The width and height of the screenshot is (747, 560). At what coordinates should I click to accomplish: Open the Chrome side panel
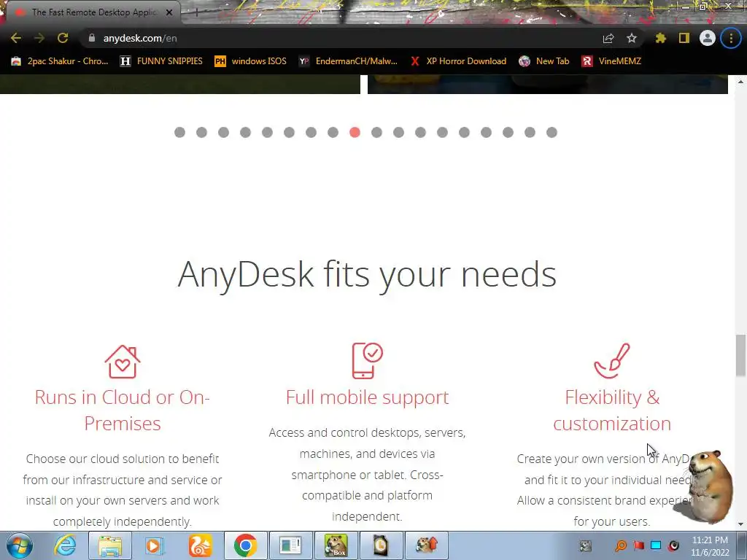point(684,38)
